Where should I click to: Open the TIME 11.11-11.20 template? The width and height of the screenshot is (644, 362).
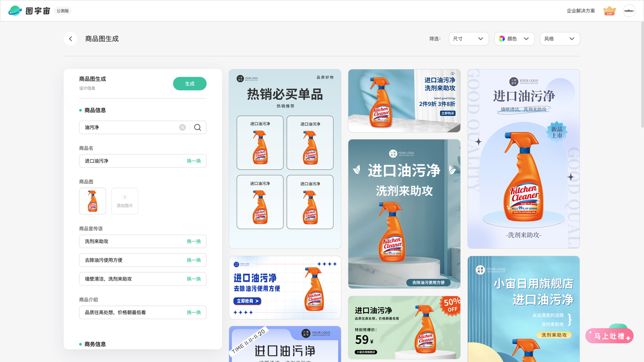point(285,344)
